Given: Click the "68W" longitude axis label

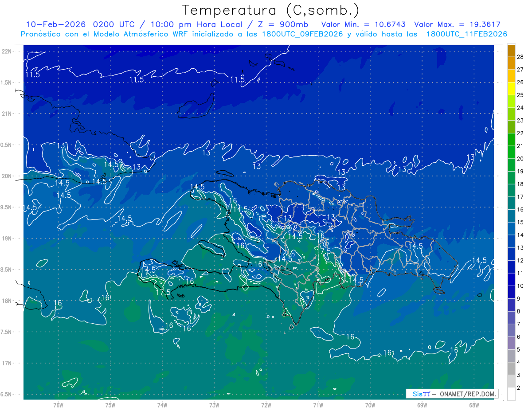Looking at the screenshot, I should (x=474, y=405).
